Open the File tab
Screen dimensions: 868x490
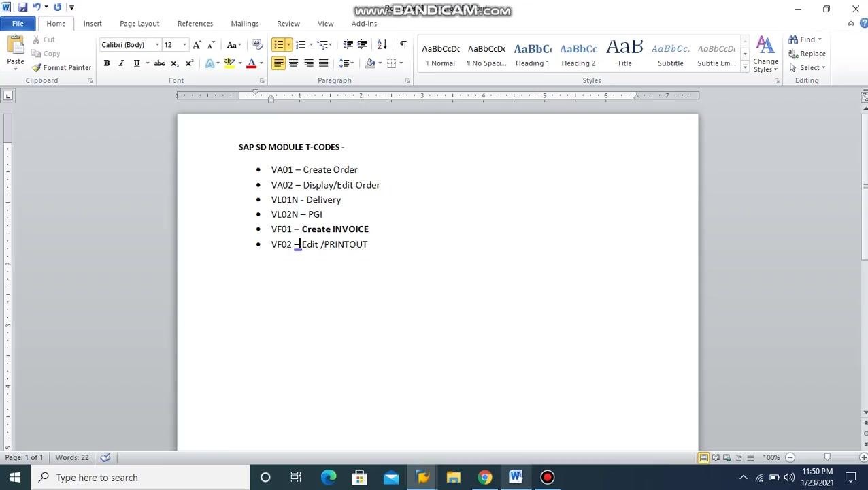tap(18, 24)
